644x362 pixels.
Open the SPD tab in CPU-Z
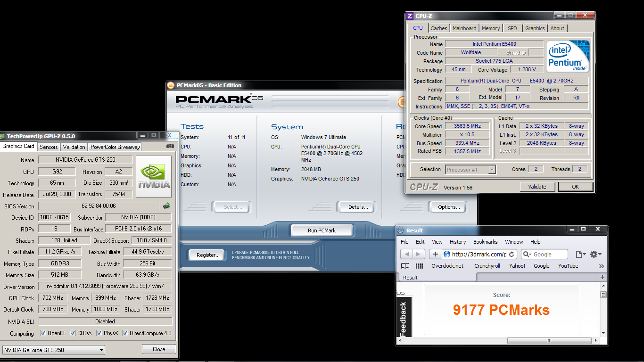(x=512, y=28)
